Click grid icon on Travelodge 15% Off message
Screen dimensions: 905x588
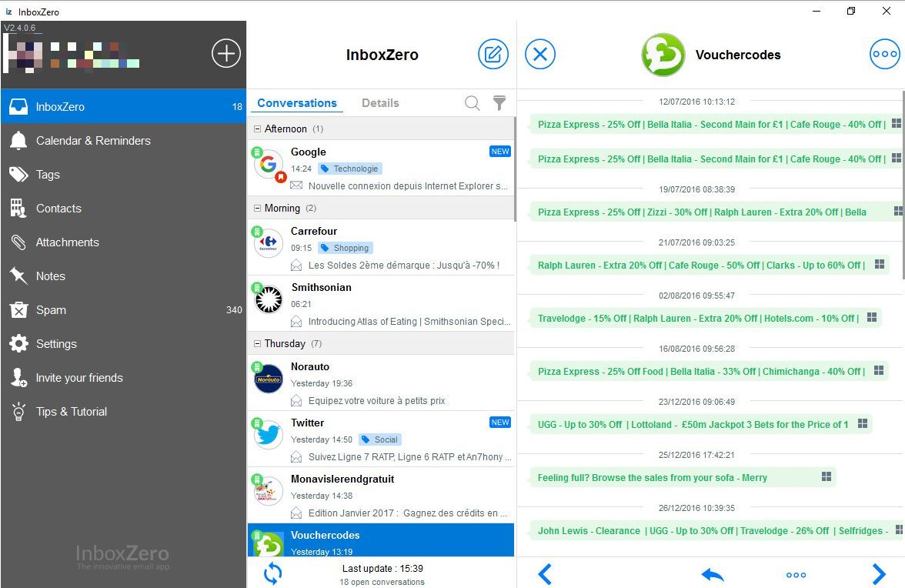pyautogui.click(x=871, y=317)
